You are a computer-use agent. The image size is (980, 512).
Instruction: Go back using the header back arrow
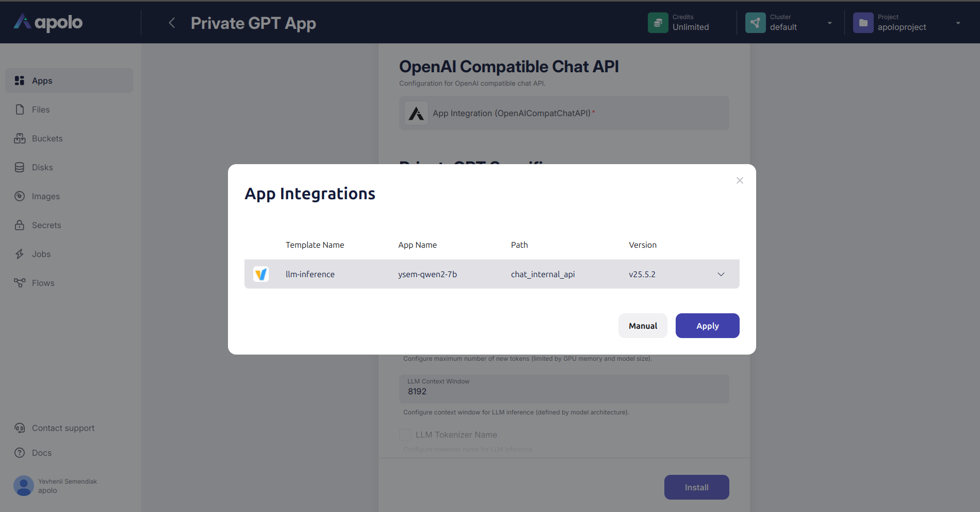172,23
